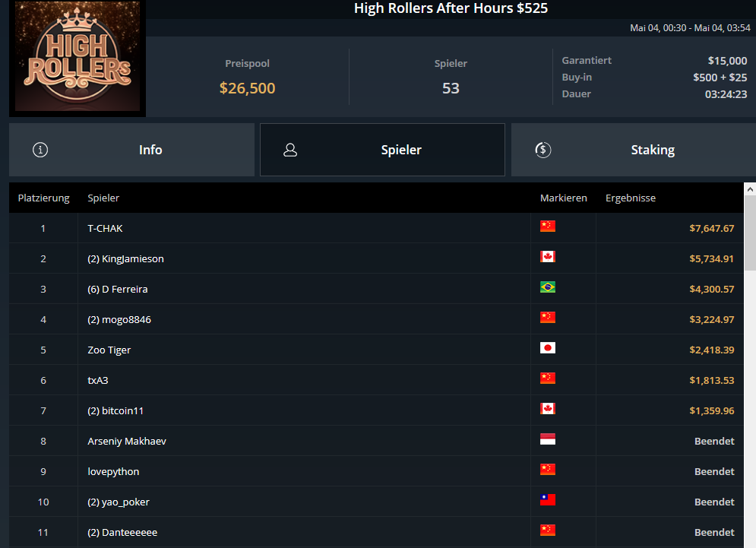The height and width of the screenshot is (548, 756).
Task: Click the China flag for lovepython
Action: pos(548,470)
